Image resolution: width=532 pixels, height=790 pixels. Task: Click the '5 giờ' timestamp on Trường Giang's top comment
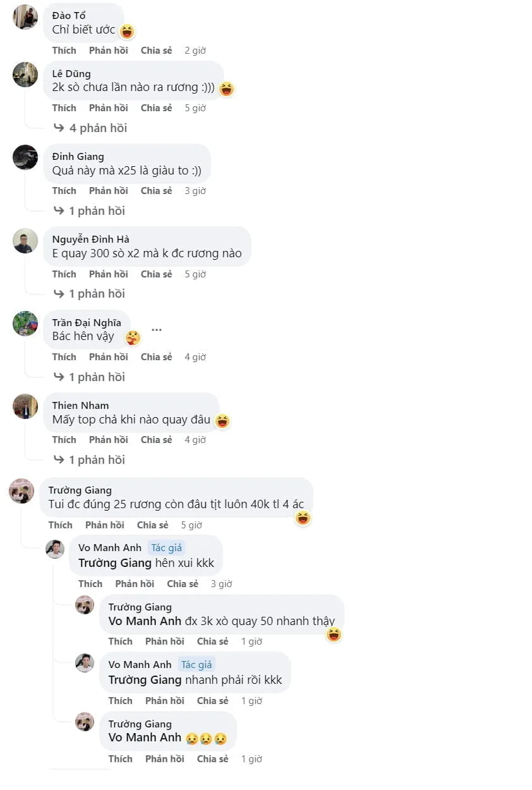click(x=191, y=525)
